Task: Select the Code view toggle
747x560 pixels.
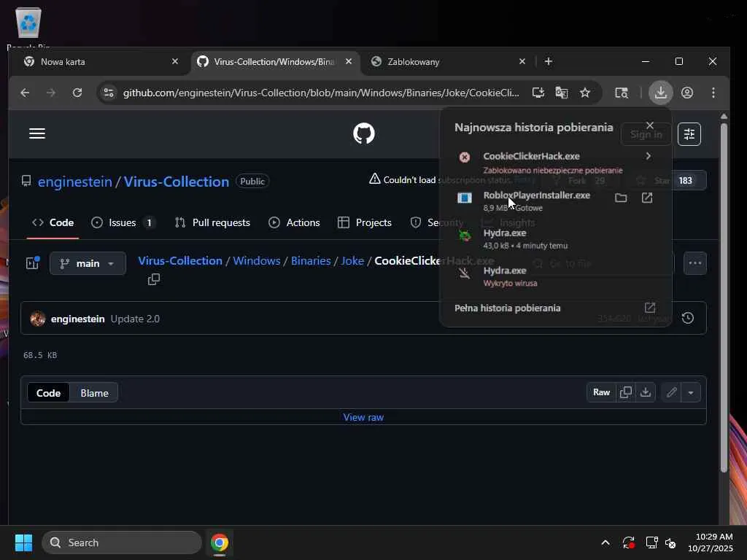Action: (x=49, y=393)
